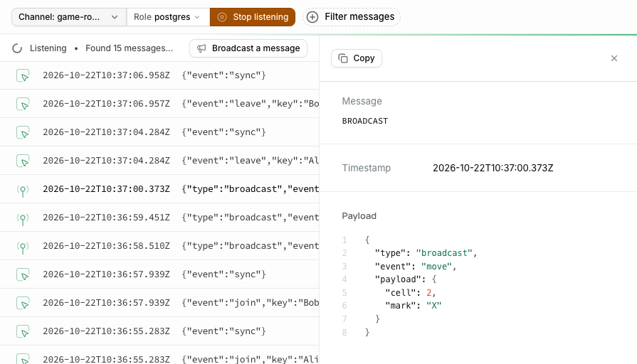This screenshot has height=364, width=637.
Task: Open the Channel game-room dropdown
Action: (68, 17)
